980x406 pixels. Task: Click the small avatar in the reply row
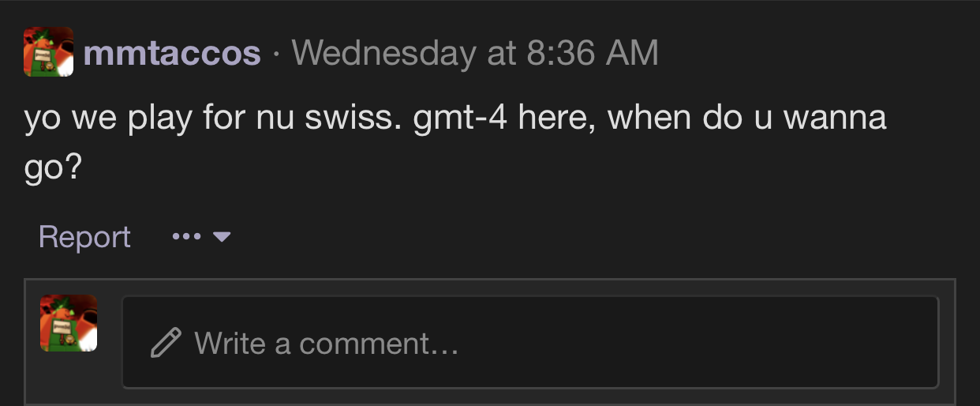(69, 323)
